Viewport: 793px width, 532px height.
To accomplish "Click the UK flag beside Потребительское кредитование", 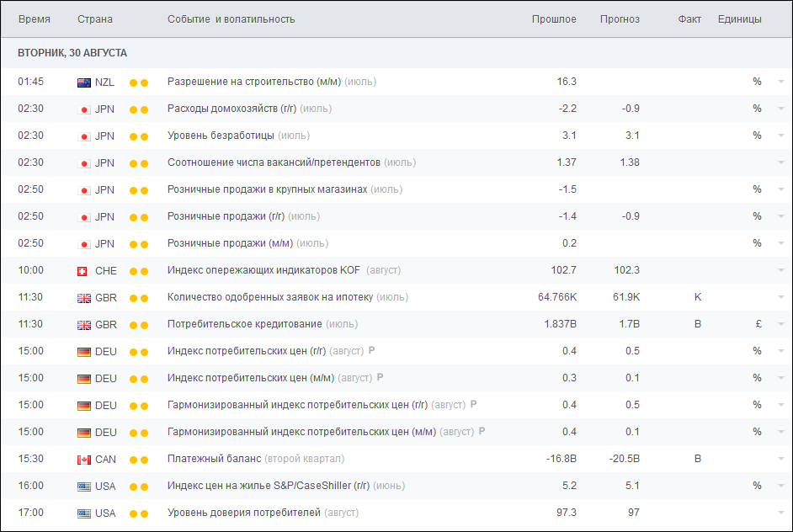I will click(84, 325).
